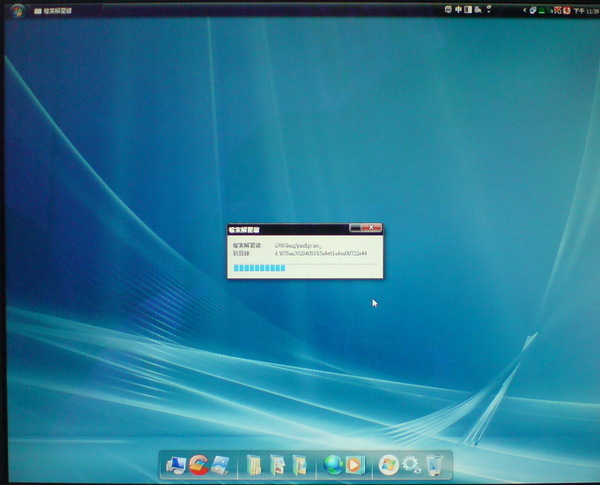This screenshot has width=600, height=485.
Task: Click the 檔案解壓縮 dialog title bar
Action: click(x=288, y=230)
